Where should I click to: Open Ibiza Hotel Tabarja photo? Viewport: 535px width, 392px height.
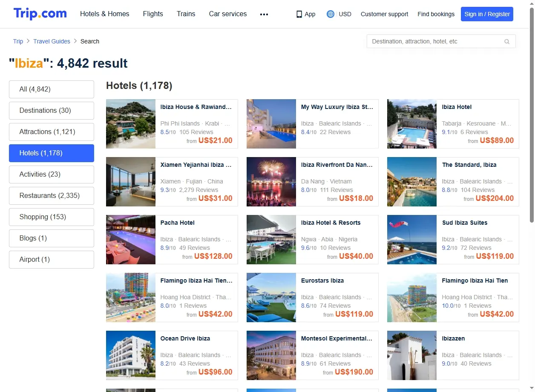pyautogui.click(x=412, y=124)
